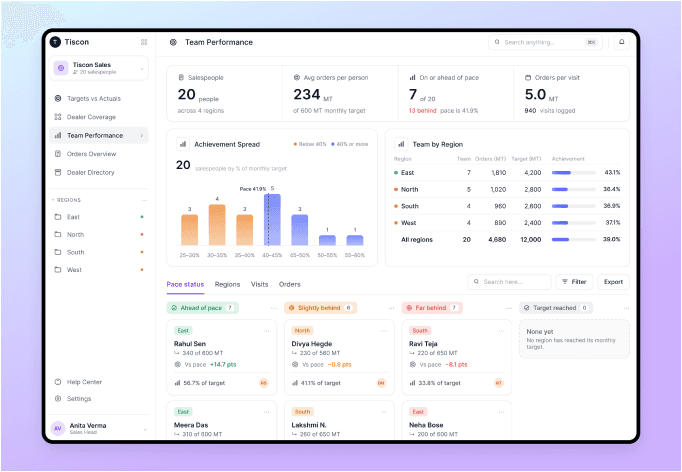Click the Ahead of pace status badge
The image size is (682, 472).
tap(202, 308)
